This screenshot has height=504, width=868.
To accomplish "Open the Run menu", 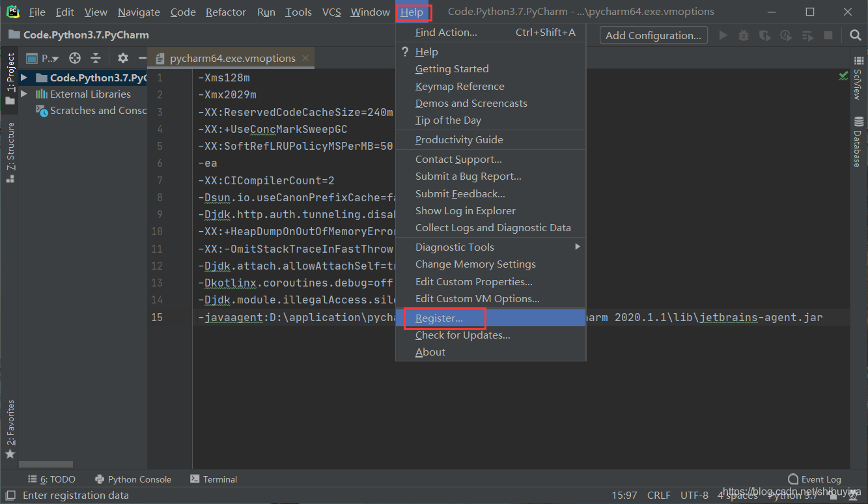I will tap(266, 12).
